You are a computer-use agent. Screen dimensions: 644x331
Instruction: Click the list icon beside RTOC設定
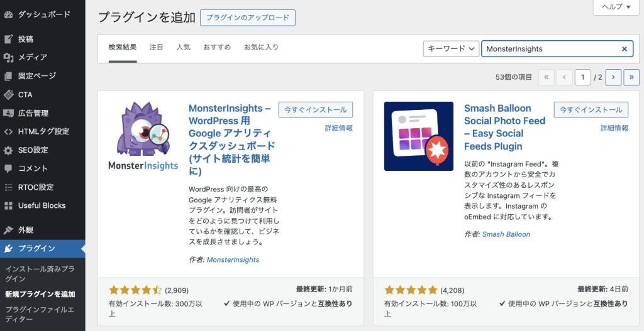coord(8,187)
